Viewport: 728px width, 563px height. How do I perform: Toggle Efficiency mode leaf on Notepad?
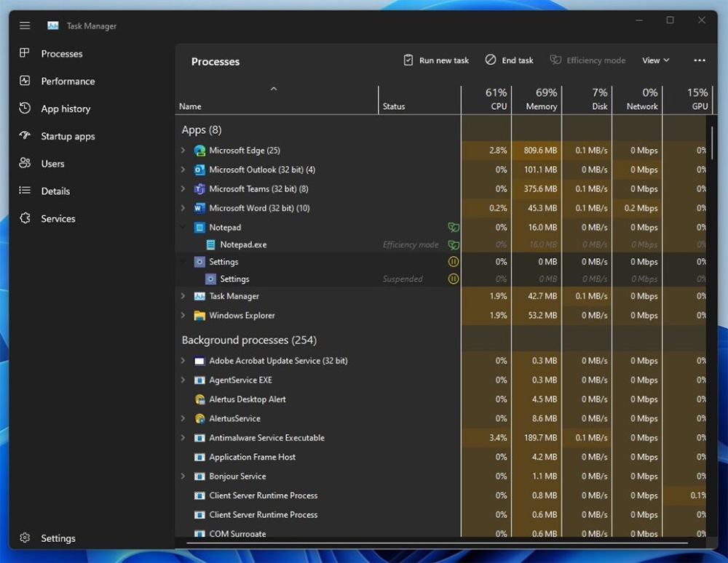point(454,227)
